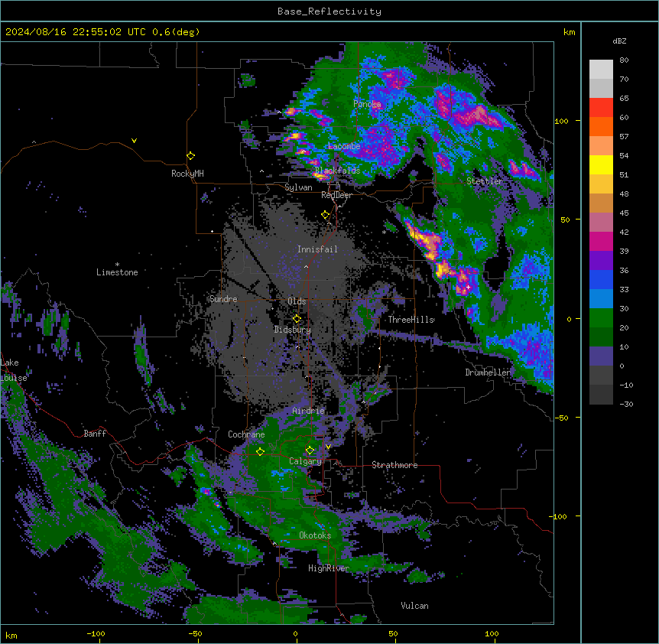Click the Olds city label
Screen dimensions: 659x644
(297, 301)
